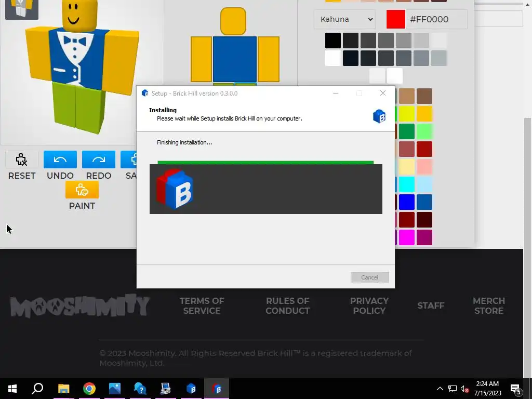Pick the pure black color swatch
The image size is (532, 399).
pyautogui.click(x=333, y=41)
